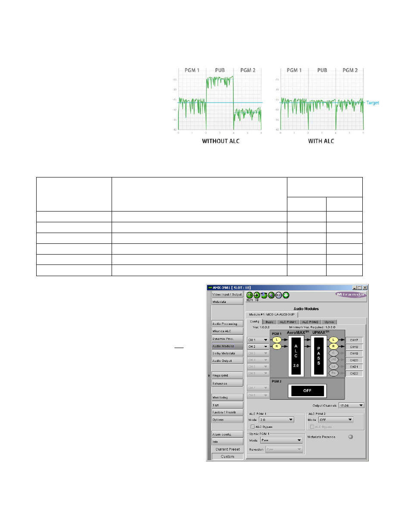Image resolution: width=411 pixels, height=532 pixels.
Task: Click the CH17 output channel box
Action: (354, 340)
